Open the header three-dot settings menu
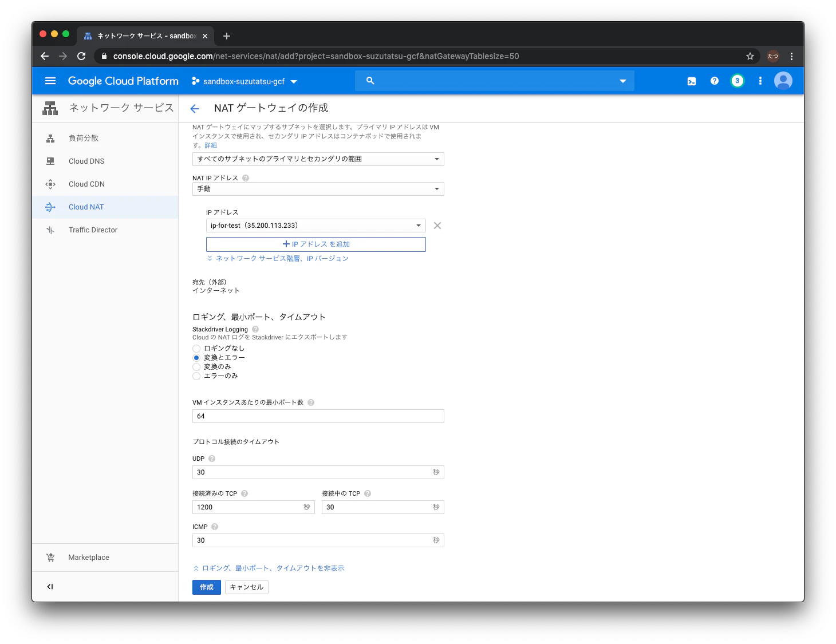This screenshot has width=836, height=644. coord(760,81)
